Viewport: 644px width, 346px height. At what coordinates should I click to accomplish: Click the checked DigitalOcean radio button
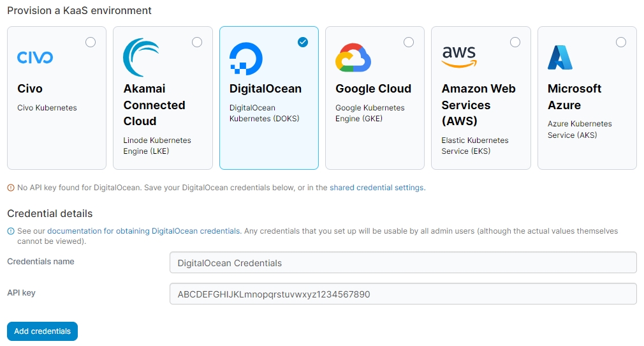coord(303,42)
